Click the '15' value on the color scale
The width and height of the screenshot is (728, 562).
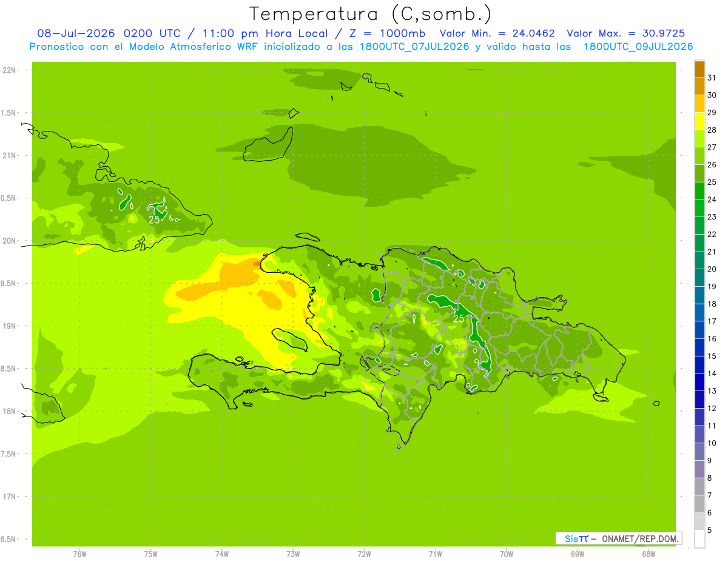(712, 356)
